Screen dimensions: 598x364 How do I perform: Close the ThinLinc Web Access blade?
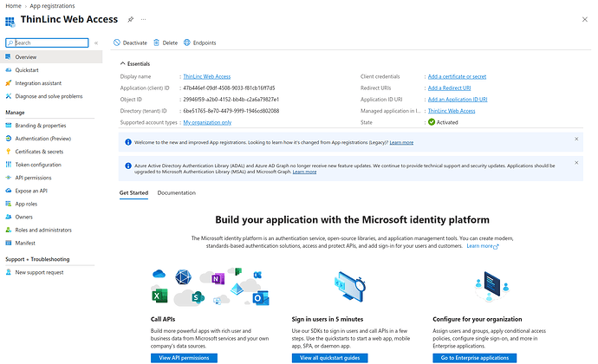(585, 19)
